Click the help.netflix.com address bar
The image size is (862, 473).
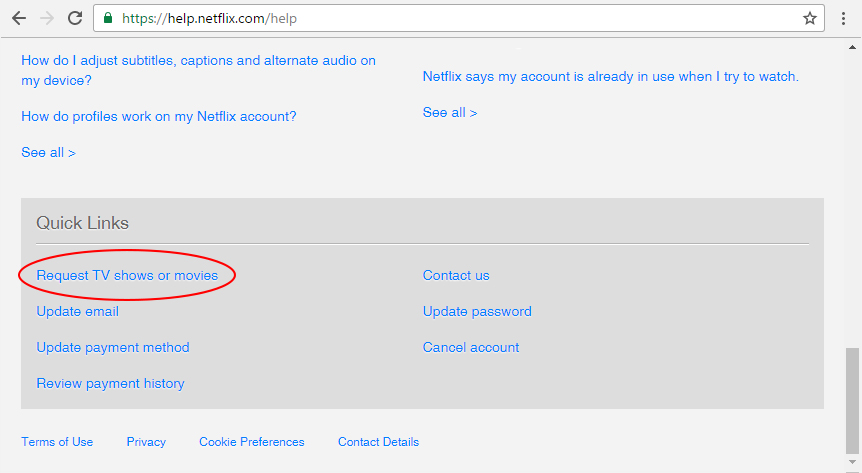(x=458, y=18)
